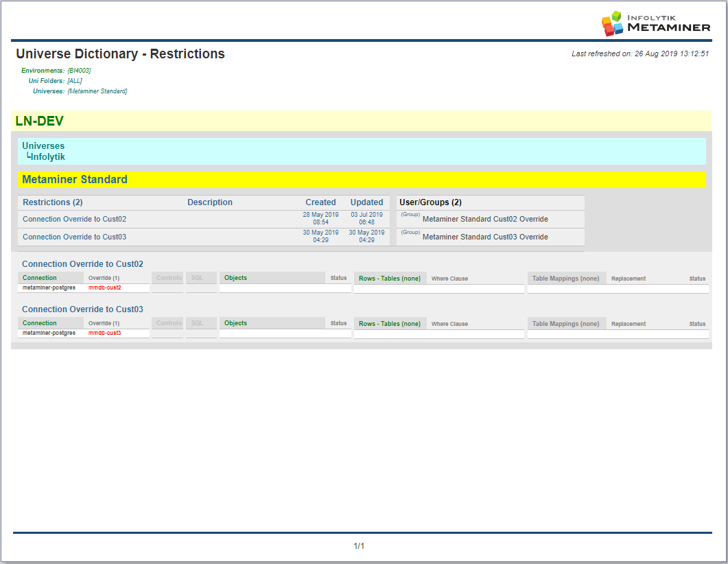Click Override (1) label in Cust02 section
This screenshot has height=564, width=728.
pos(104,278)
